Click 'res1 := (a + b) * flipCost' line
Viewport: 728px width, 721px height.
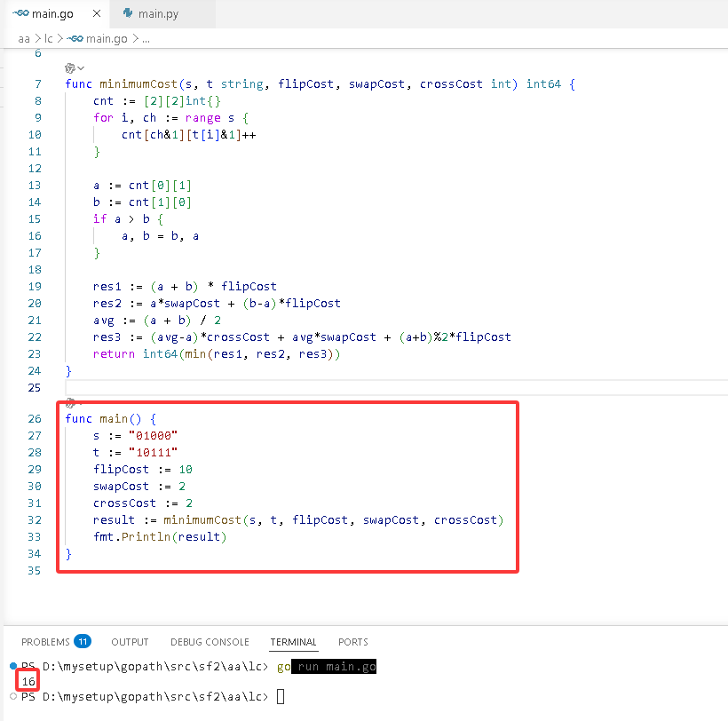[x=185, y=287]
